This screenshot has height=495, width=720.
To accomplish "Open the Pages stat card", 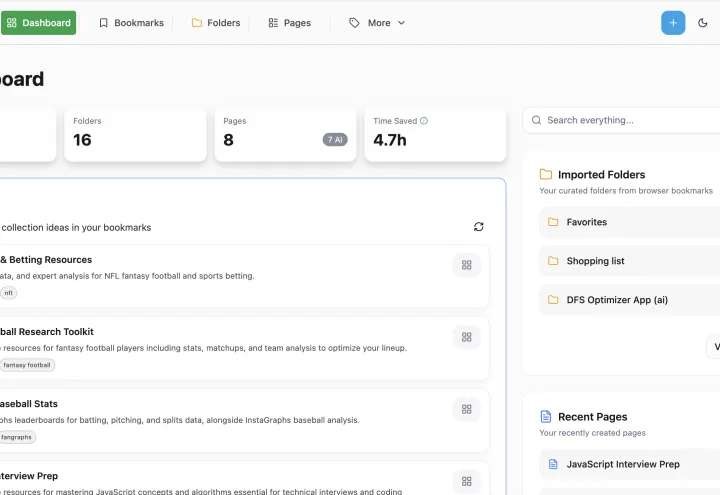I will pos(285,135).
